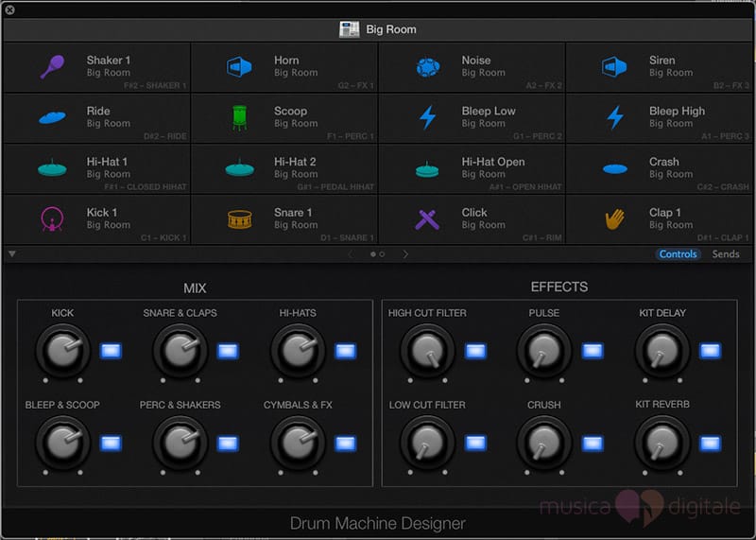Image resolution: width=756 pixels, height=540 pixels.
Task: Click the LOW CUT FILTER knob
Action: click(x=427, y=443)
